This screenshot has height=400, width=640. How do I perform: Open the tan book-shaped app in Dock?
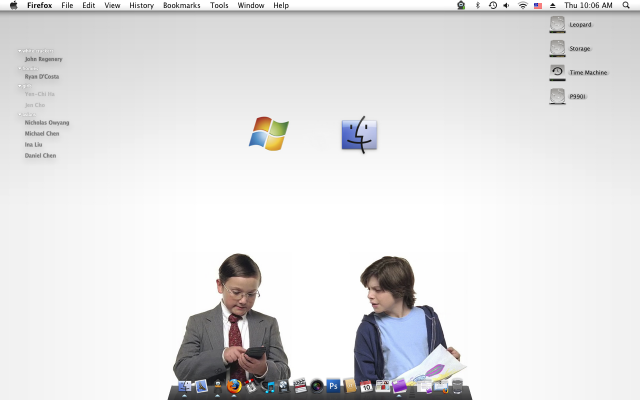coord(350,386)
